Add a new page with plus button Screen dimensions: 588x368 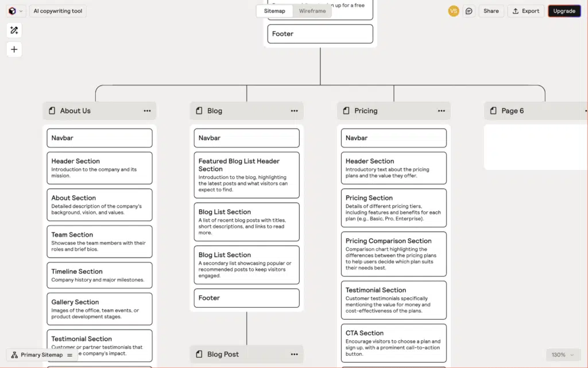coord(14,49)
